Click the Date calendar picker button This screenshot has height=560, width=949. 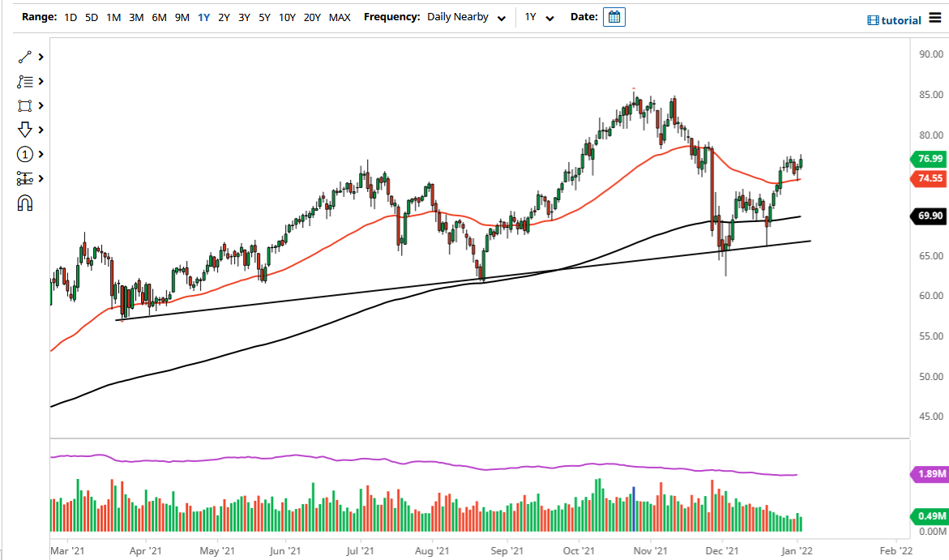tap(613, 16)
